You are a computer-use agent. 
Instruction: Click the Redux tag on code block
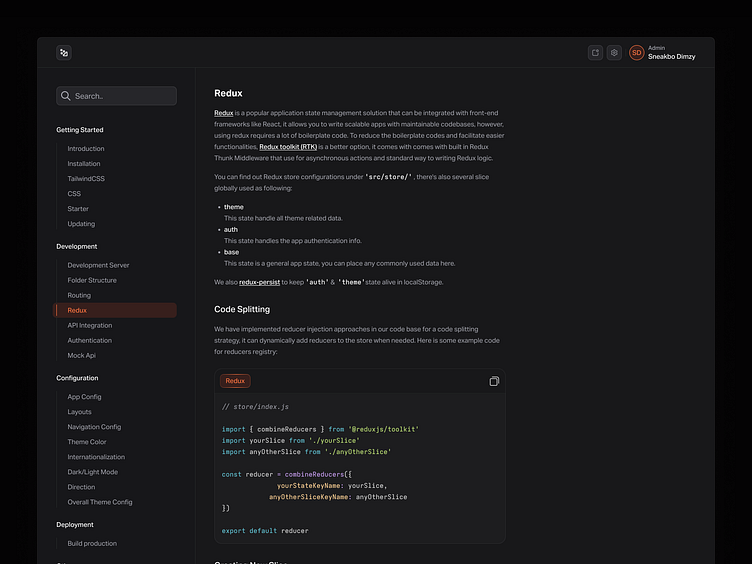tap(235, 381)
